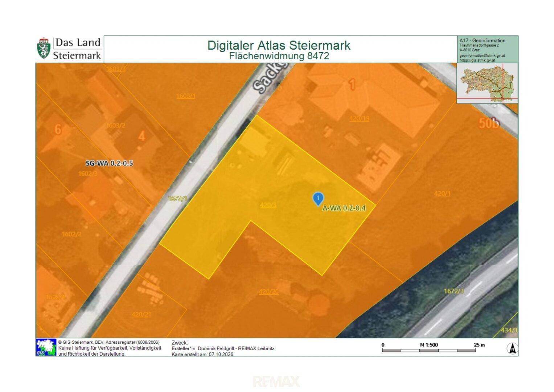The image size is (554, 392).
Task: Click house number 6 on the map
Action: (58, 129)
